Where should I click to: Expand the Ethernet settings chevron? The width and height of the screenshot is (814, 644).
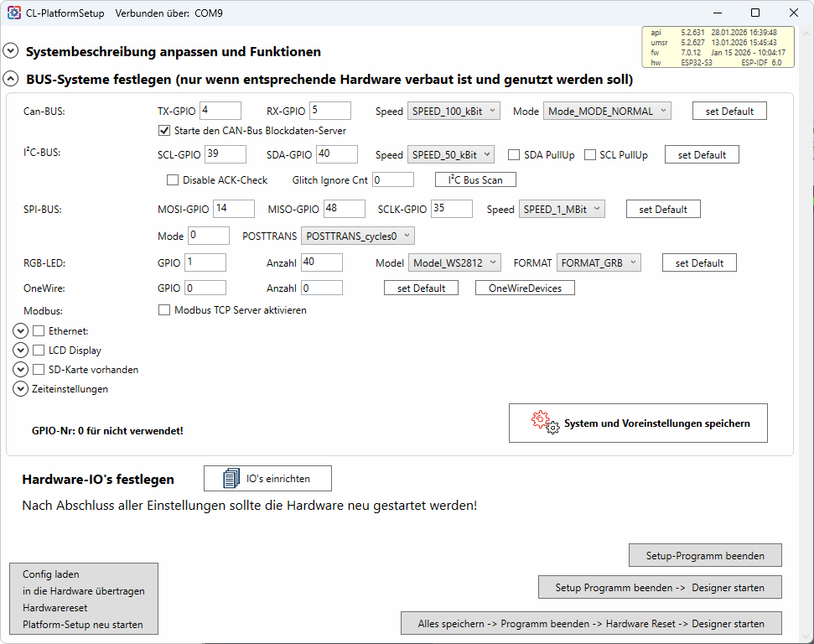pos(21,331)
